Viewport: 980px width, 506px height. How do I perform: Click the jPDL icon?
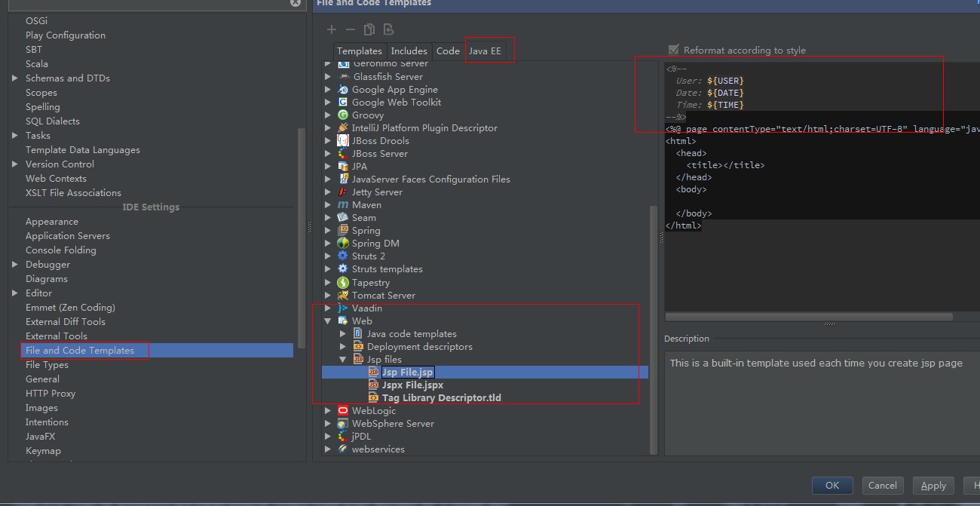click(x=343, y=436)
